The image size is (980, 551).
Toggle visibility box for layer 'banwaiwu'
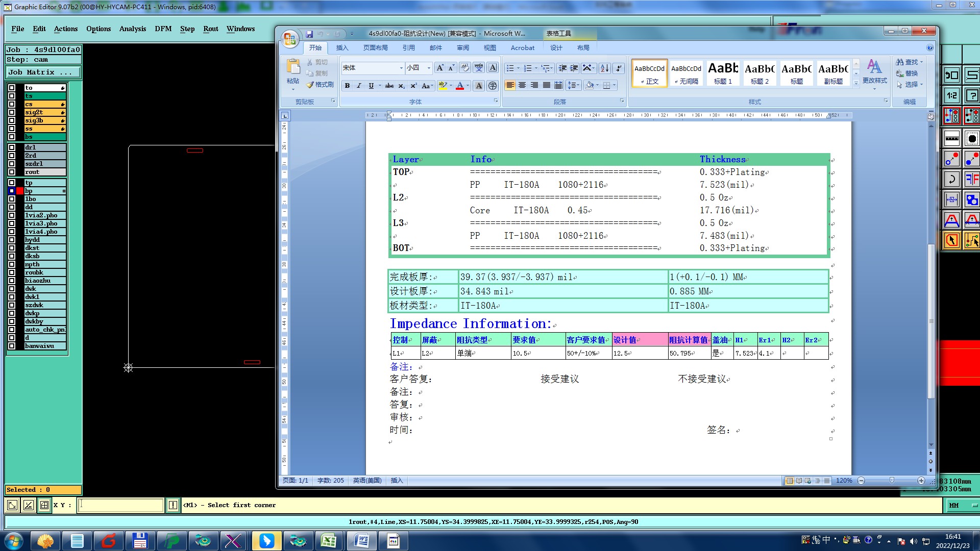[12, 346]
